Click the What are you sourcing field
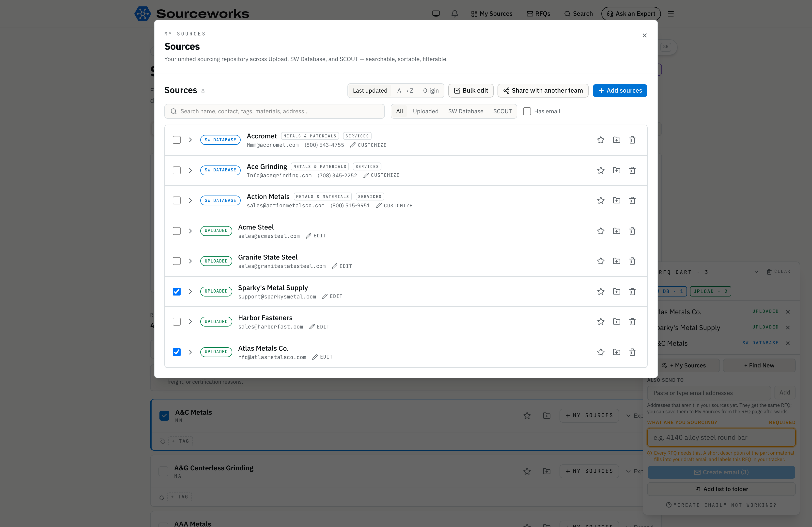The height and width of the screenshot is (527, 812). (721, 438)
